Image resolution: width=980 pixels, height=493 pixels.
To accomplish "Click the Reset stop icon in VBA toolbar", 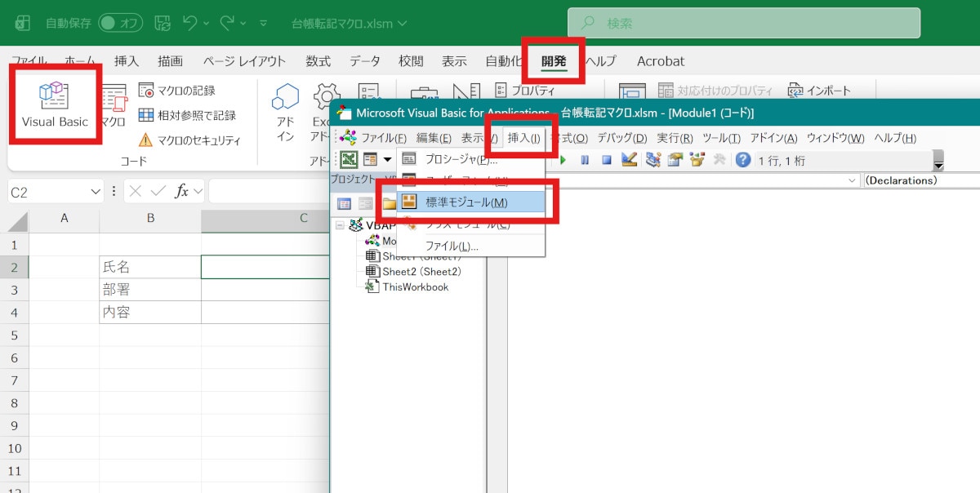I will [607, 160].
